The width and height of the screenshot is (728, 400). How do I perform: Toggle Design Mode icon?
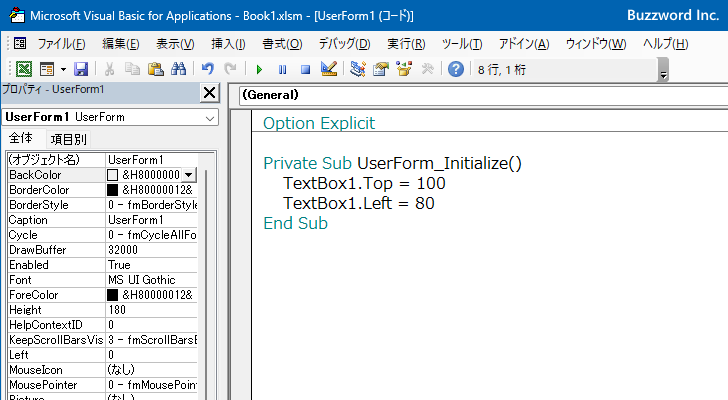pos(329,69)
